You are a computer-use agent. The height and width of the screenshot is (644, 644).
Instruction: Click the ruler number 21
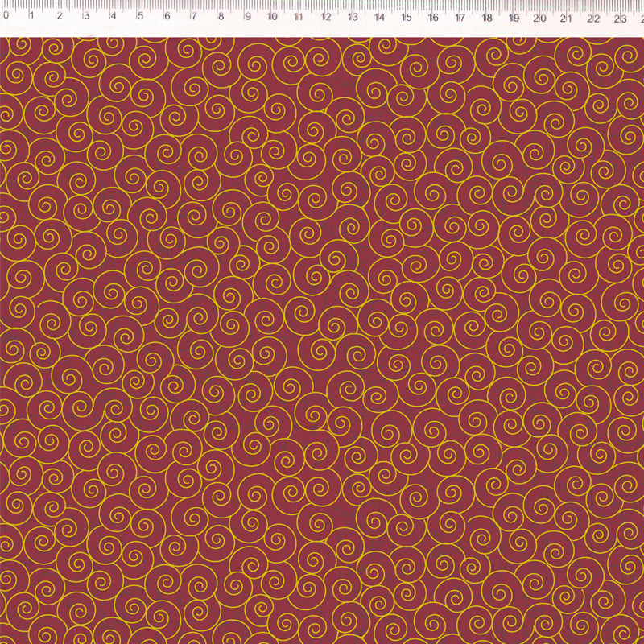click(566, 19)
